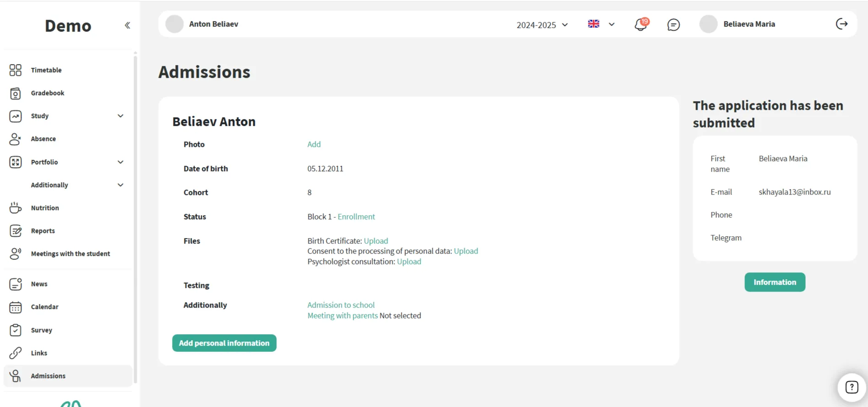Open the language flag dropdown

tap(601, 24)
